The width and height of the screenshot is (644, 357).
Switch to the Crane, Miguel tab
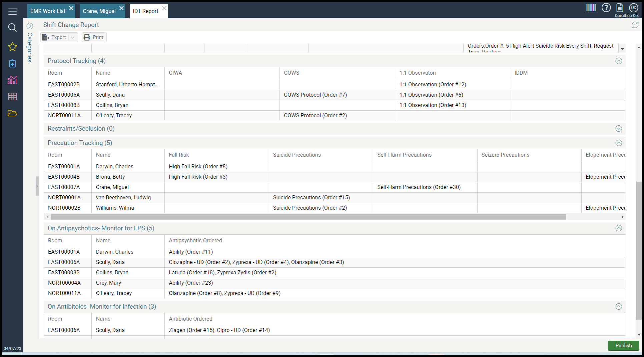(x=99, y=11)
